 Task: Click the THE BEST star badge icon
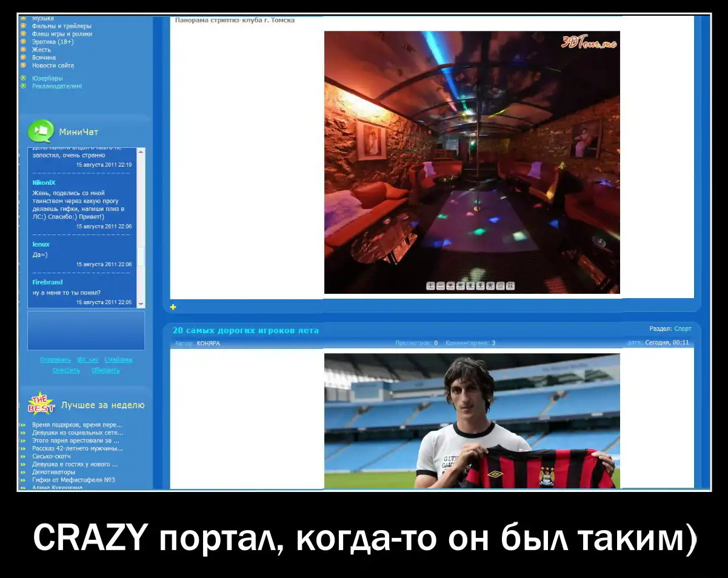[x=41, y=404]
